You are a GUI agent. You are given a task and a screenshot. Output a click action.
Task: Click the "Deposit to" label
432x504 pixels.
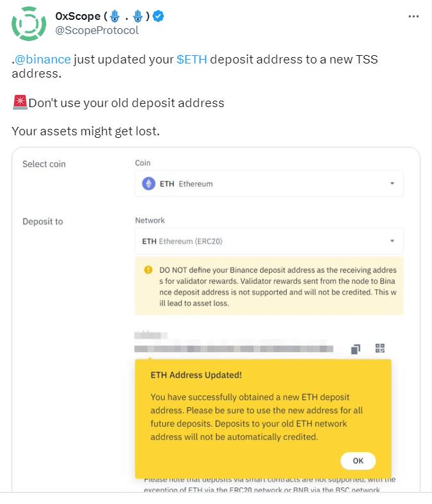tap(42, 222)
